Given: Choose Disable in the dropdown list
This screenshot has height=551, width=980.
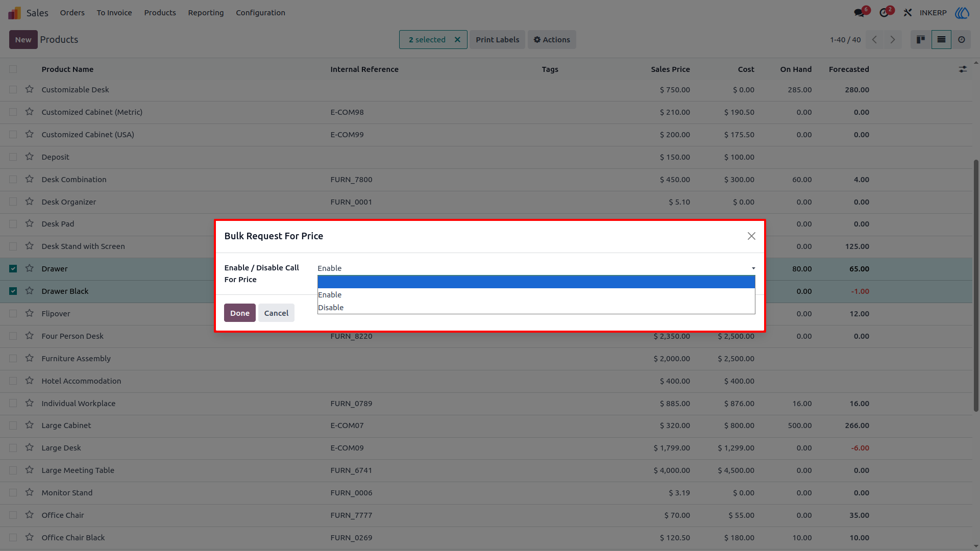Looking at the screenshot, I should coord(536,308).
